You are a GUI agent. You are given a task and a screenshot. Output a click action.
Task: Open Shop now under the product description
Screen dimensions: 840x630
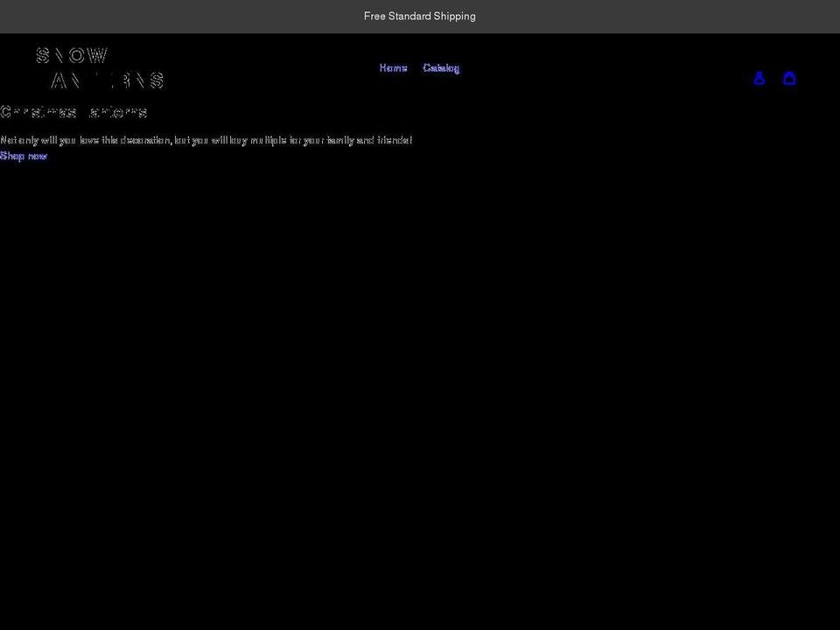[24, 156]
